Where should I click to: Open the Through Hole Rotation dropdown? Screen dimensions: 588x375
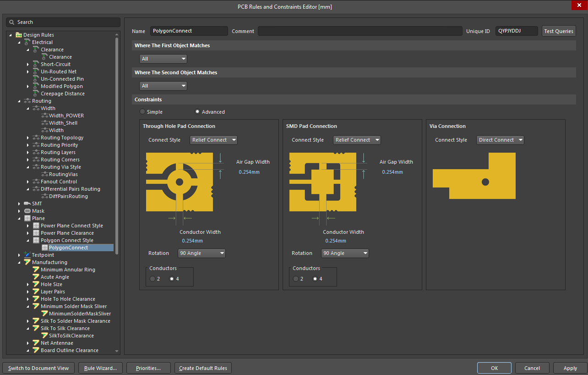click(201, 253)
